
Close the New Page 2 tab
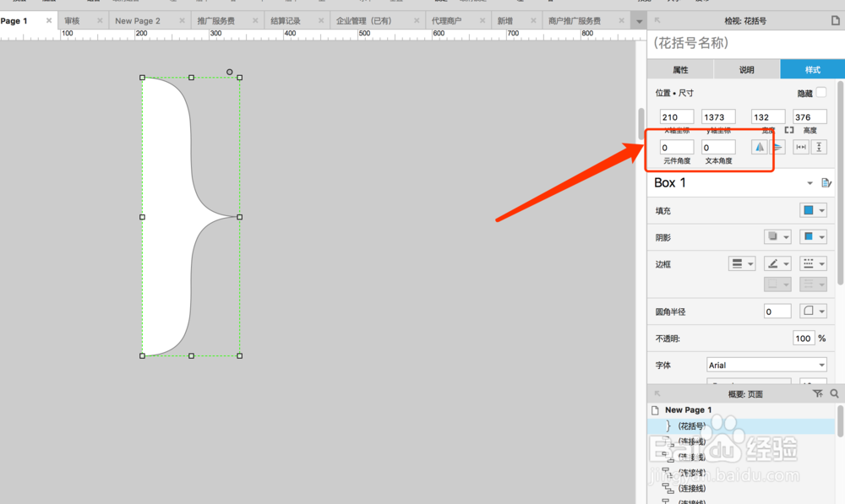(x=183, y=20)
